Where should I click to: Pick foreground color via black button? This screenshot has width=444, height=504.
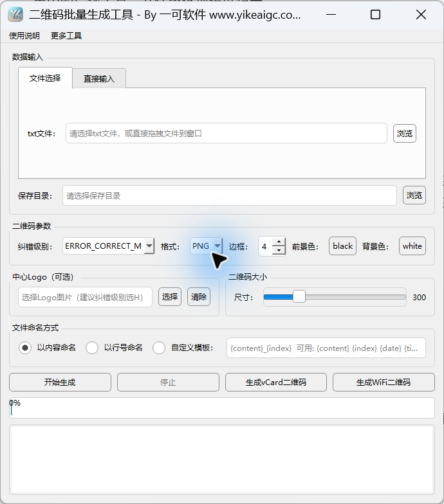(342, 246)
